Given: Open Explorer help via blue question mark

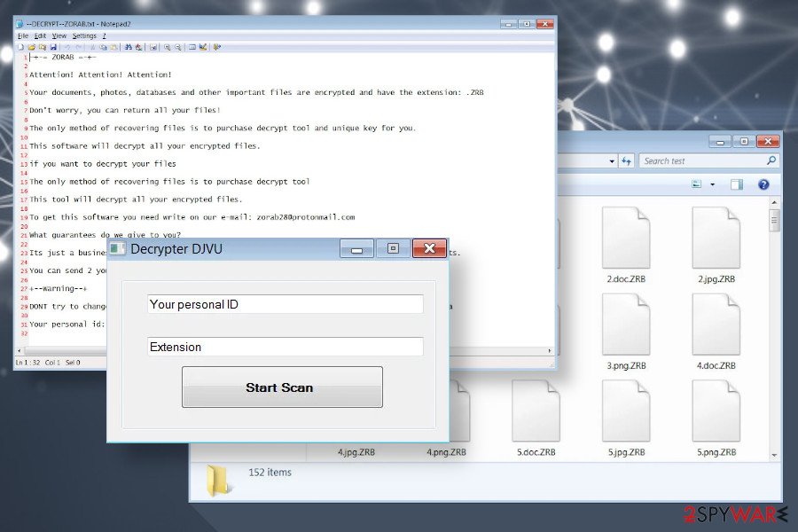Looking at the screenshot, I should (x=763, y=184).
